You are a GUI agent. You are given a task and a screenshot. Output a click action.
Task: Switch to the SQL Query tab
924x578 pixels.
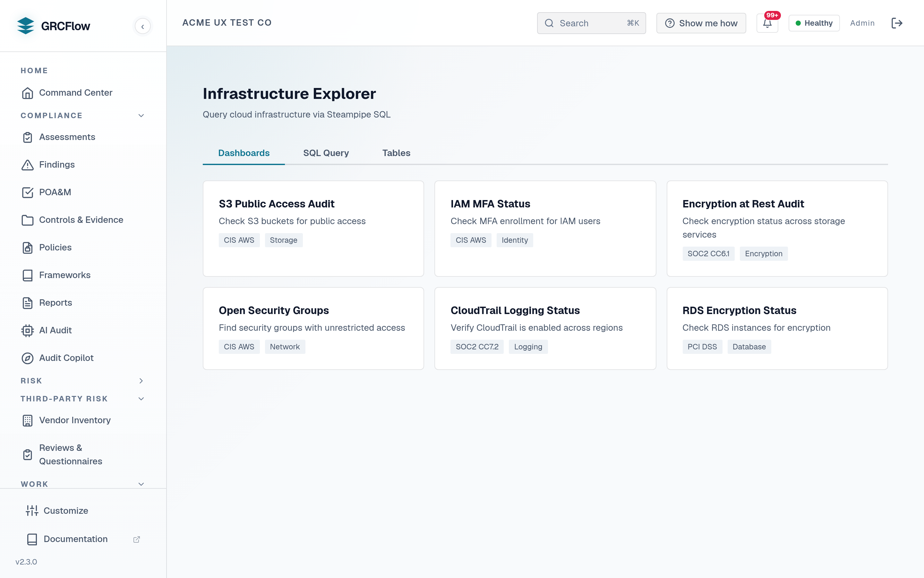click(326, 153)
